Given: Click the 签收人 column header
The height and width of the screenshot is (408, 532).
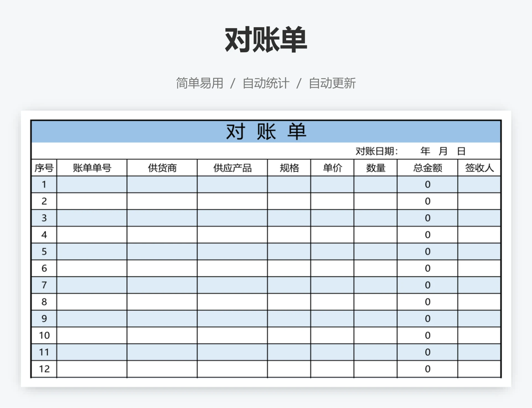Looking at the screenshot, I should pos(478,168).
